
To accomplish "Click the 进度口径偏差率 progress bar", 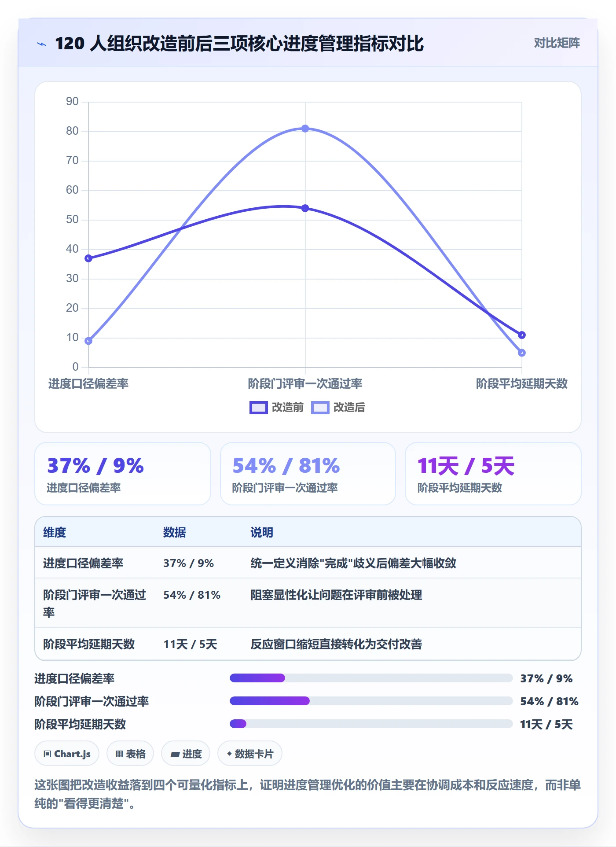I will [371, 678].
